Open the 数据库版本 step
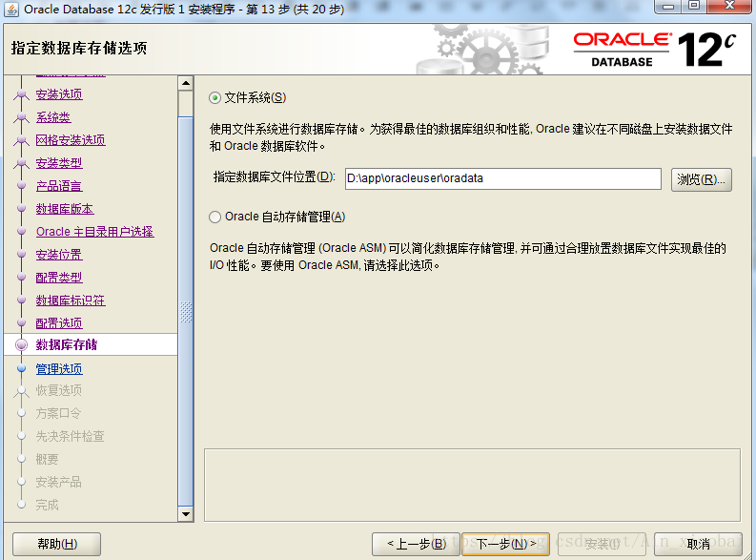 pyautogui.click(x=65, y=209)
